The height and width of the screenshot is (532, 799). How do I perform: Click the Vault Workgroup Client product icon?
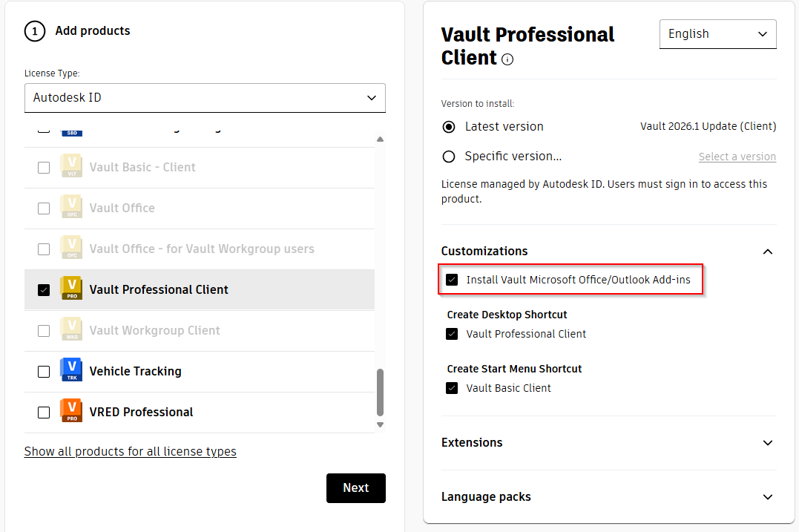(71, 330)
